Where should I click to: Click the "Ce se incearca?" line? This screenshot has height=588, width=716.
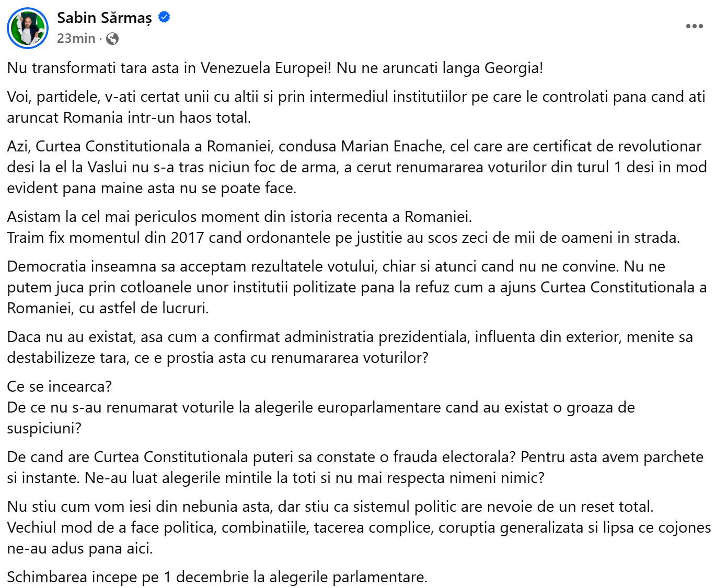pos(60,386)
